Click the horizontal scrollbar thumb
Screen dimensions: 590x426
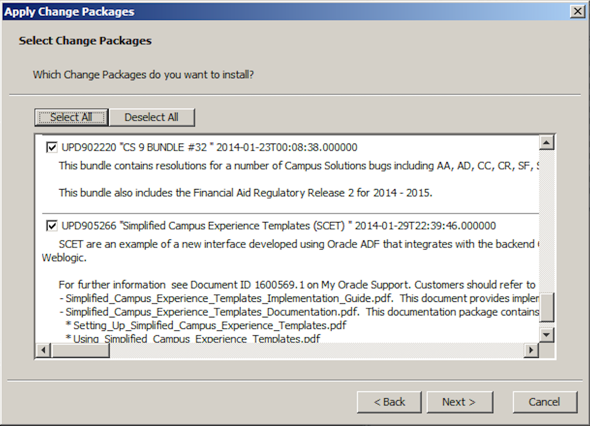80,350
